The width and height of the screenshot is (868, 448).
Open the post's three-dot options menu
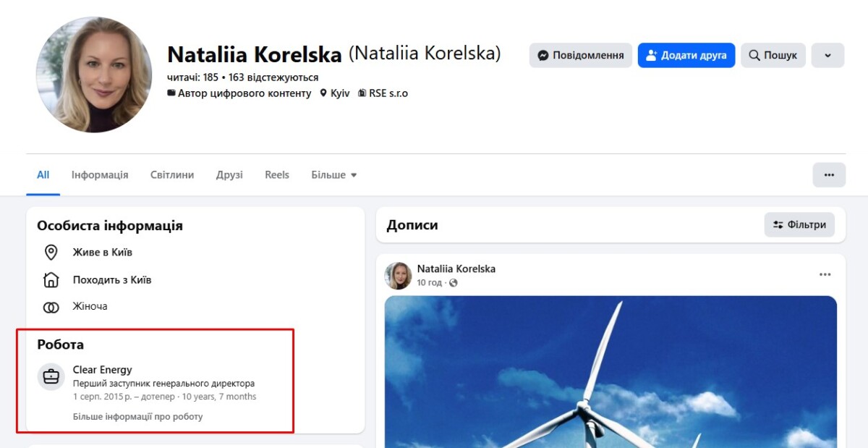(x=825, y=275)
